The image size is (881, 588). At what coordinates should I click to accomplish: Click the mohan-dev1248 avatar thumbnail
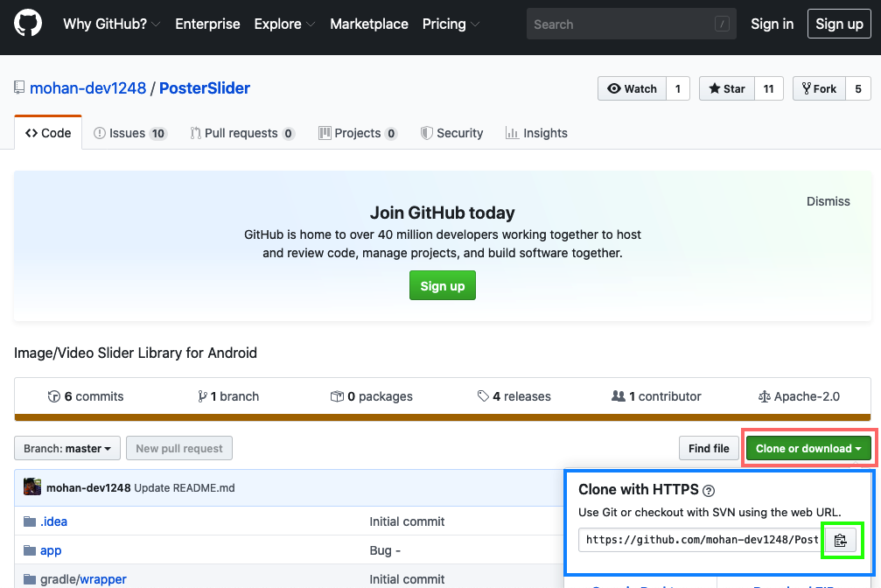point(32,487)
